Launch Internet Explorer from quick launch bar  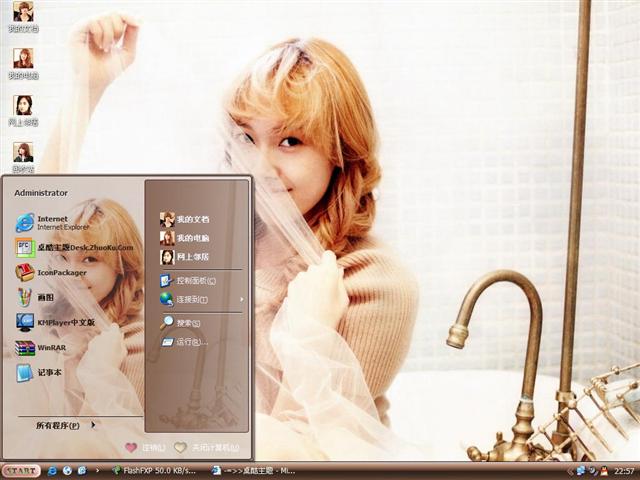point(52,471)
